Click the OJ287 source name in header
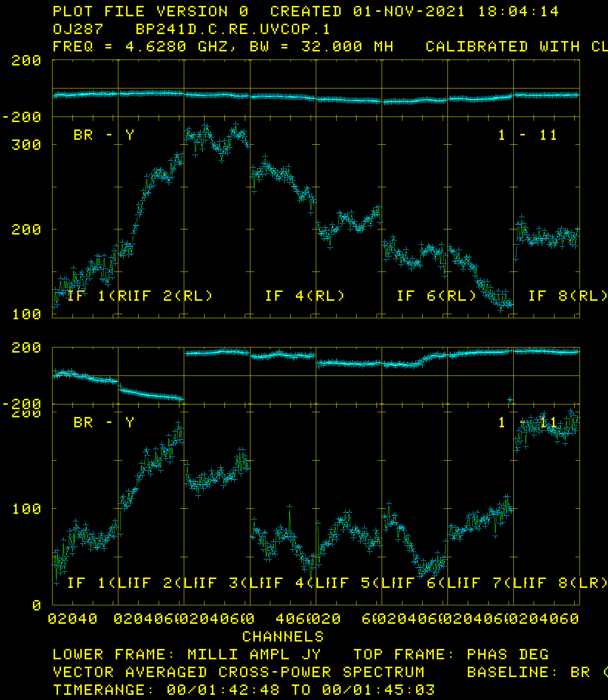 pyautogui.click(x=78, y=29)
